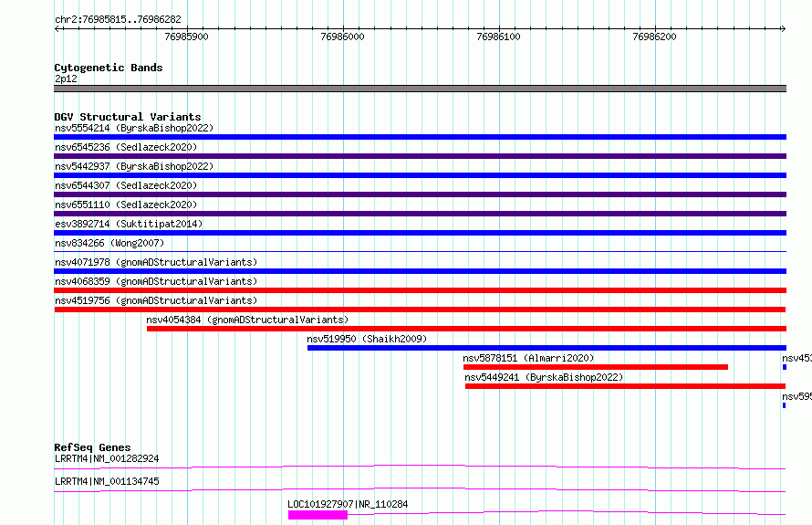Select the blue bar under nsv519950
Image resolution: width=812 pixels, height=525 pixels.
(547, 348)
